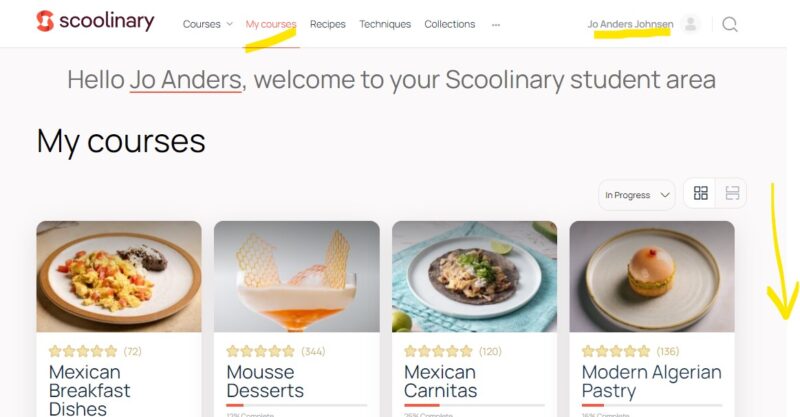Switch to grid view layout
800x417 pixels.
pos(701,193)
